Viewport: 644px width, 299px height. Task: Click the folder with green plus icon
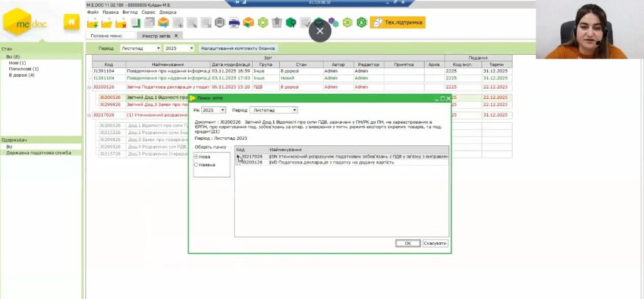93,23
